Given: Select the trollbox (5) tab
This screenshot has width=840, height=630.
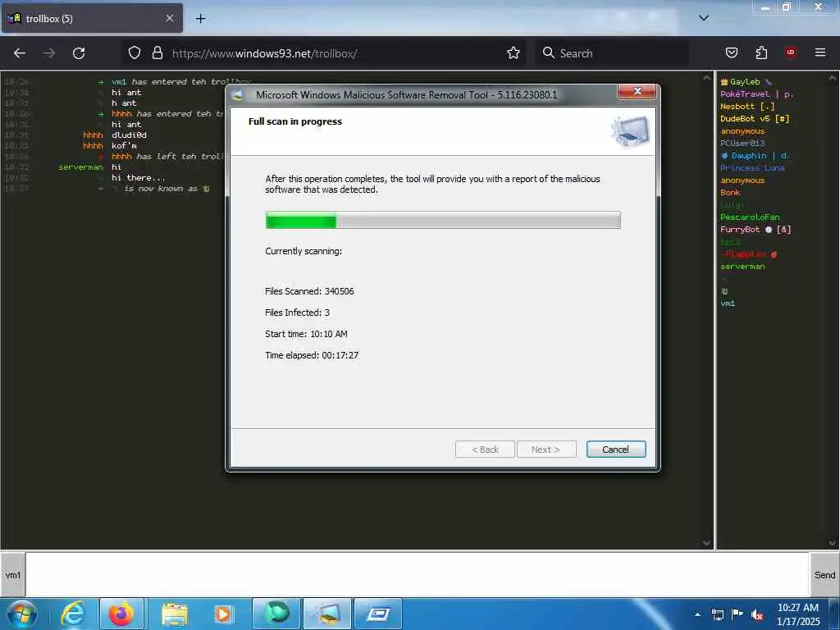Looking at the screenshot, I should (x=92, y=18).
